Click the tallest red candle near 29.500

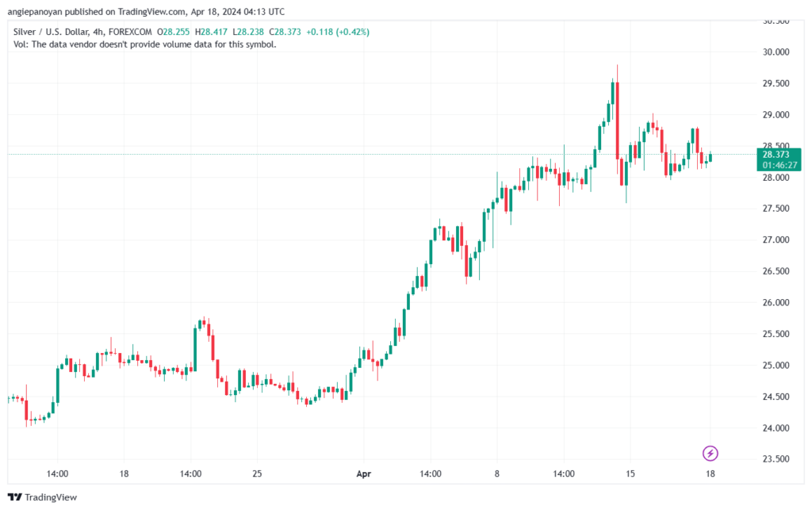(617, 120)
